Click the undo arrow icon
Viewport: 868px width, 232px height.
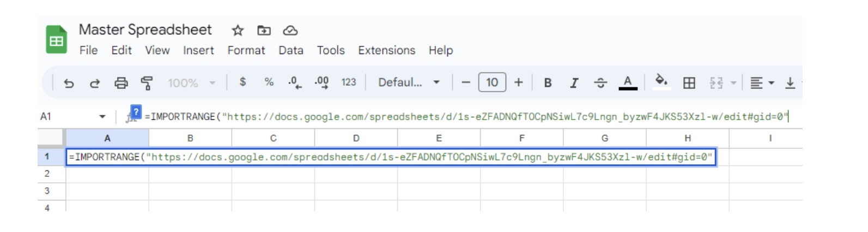tap(69, 83)
